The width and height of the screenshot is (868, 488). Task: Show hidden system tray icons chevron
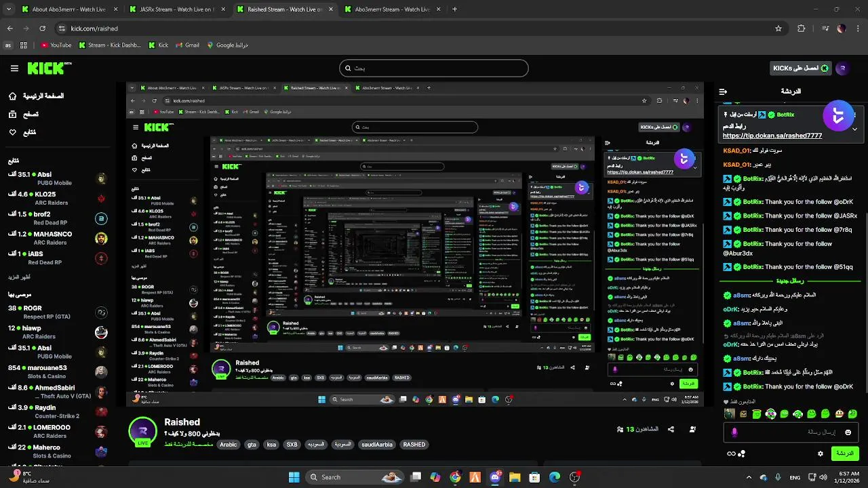coord(749,477)
